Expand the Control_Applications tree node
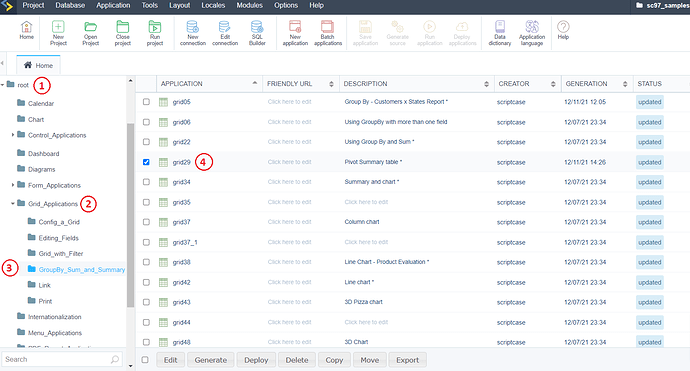 tap(13, 135)
